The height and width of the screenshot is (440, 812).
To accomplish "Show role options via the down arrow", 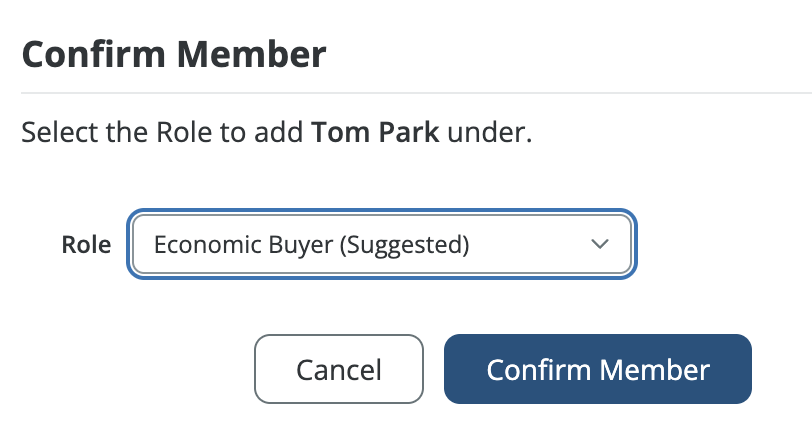I will point(599,244).
